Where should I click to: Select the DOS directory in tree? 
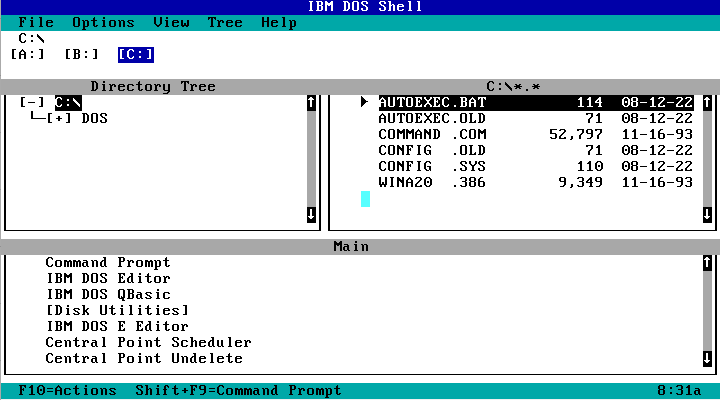[x=95, y=118]
